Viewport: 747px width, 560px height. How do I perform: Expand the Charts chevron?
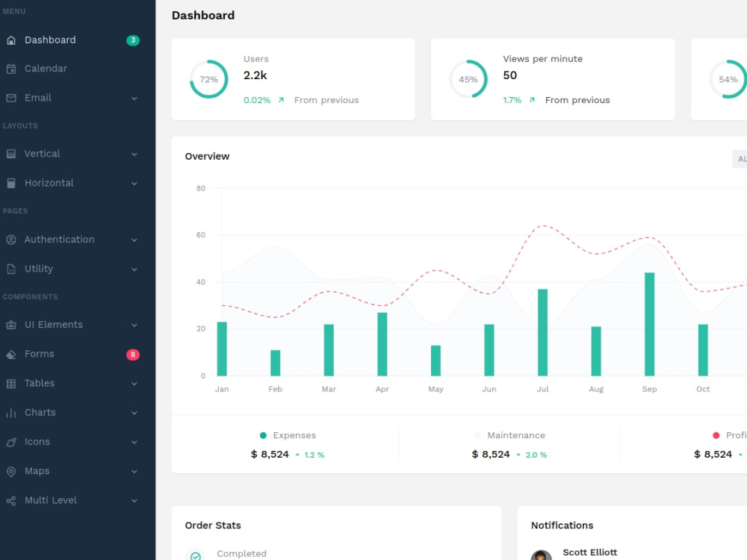click(134, 414)
